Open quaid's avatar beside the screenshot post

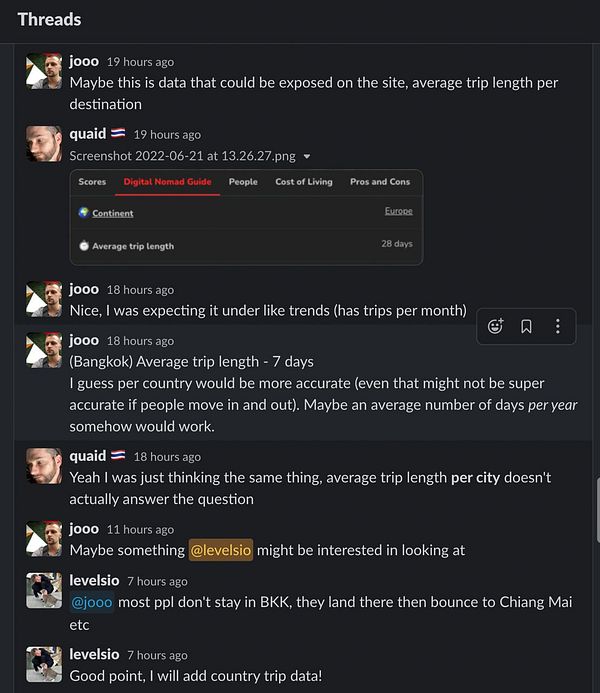tap(44, 144)
